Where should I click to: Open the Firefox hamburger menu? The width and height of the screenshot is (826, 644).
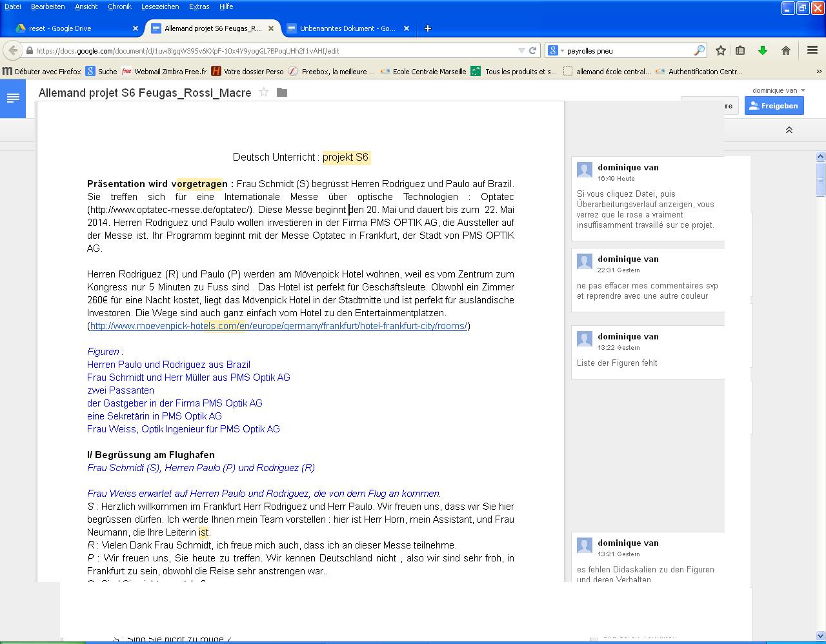812,50
